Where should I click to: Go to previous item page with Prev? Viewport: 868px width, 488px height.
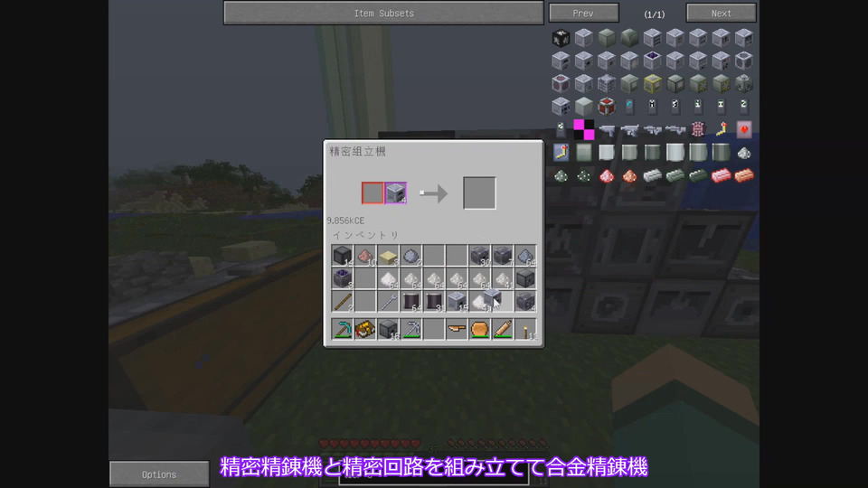coord(583,14)
